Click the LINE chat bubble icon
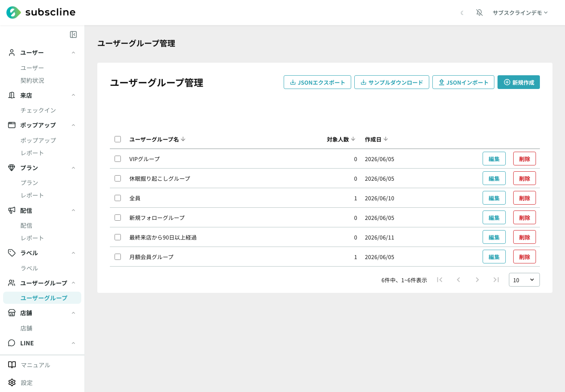The width and height of the screenshot is (565, 392). pyautogui.click(x=12, y=343)
